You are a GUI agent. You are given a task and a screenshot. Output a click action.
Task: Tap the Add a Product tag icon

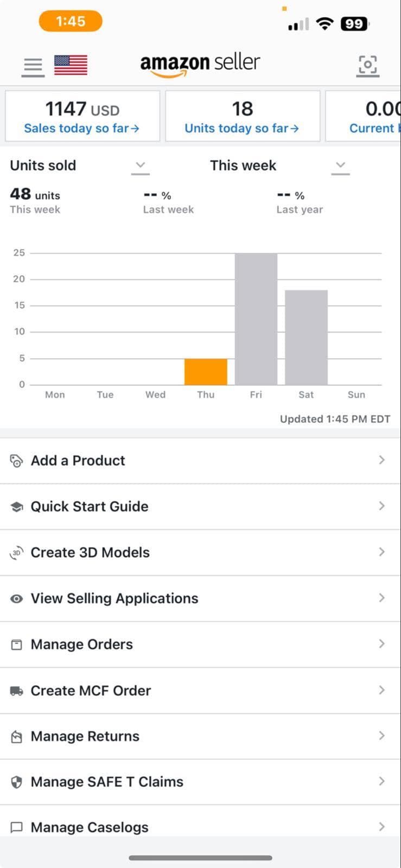coord(17,461)
